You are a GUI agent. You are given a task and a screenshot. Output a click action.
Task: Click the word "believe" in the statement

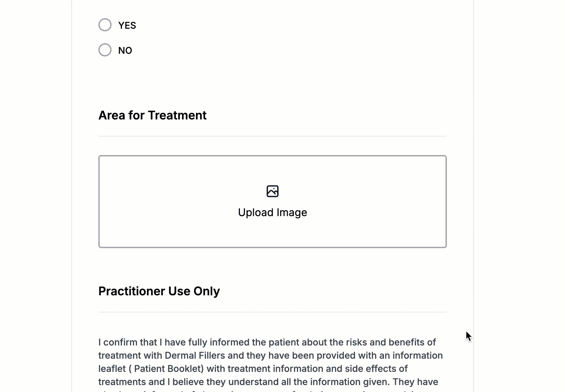187,382
